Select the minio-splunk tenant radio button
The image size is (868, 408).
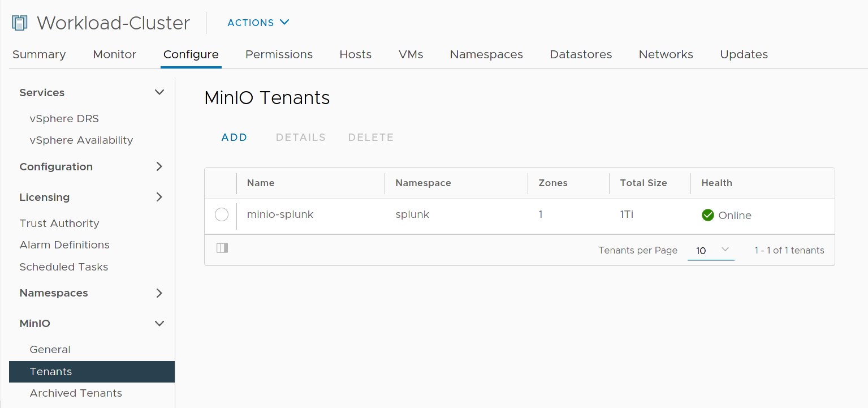click(221, 214)
